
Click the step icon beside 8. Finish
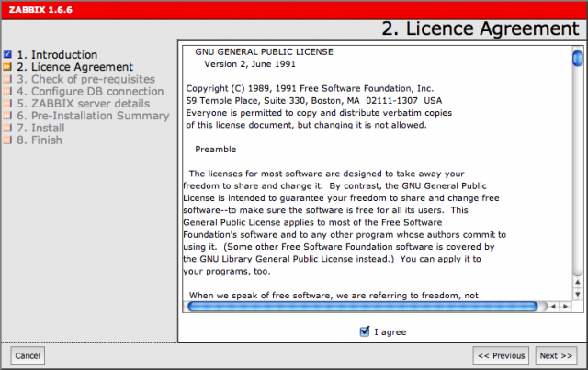pos(7,140)
